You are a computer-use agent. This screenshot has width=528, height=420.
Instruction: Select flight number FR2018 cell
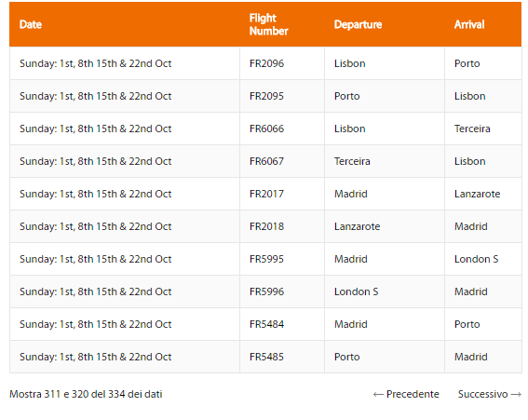point(282,226)
